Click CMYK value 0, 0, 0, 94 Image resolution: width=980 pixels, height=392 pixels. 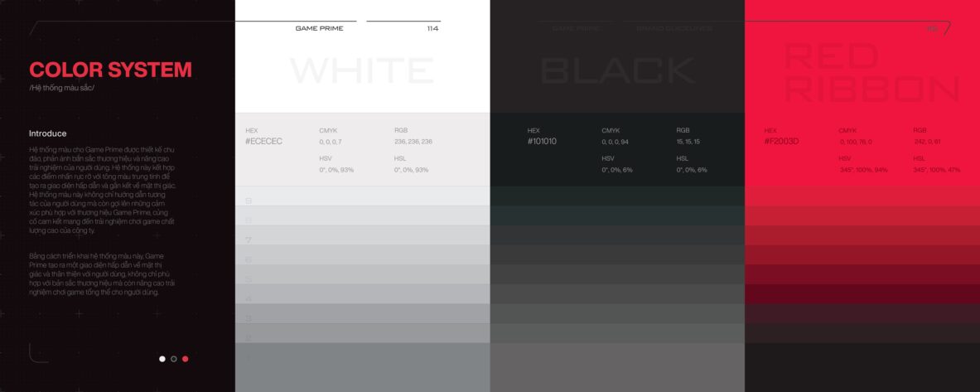(615, 142)
